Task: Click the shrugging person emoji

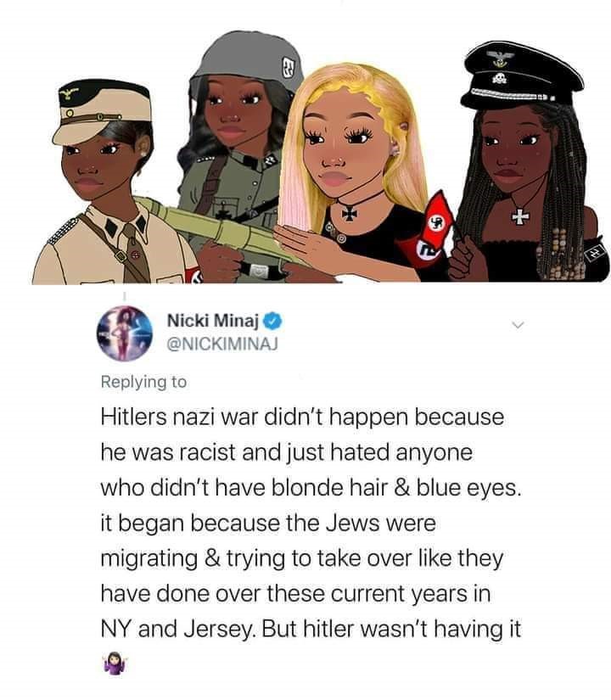Action: (115, 663)
